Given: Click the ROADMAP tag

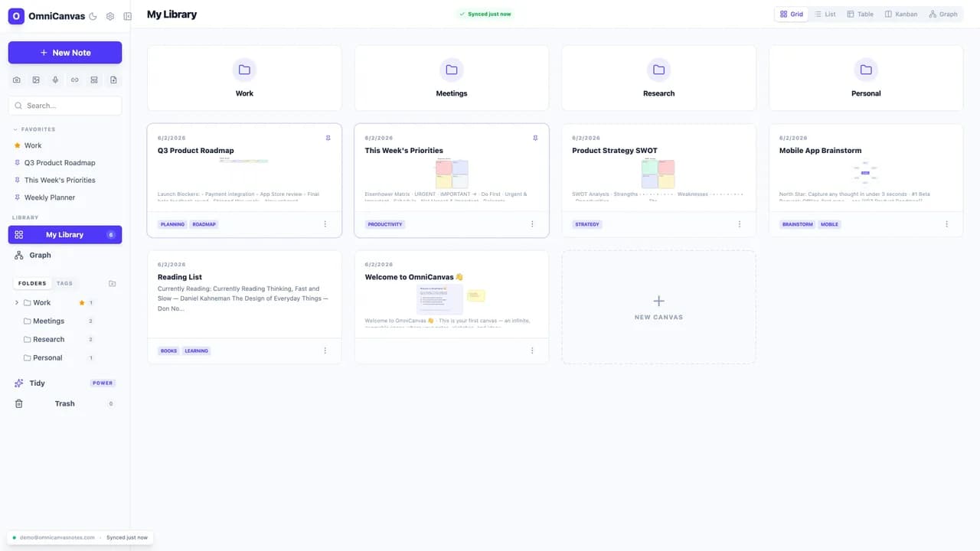Looking at the screenshot, I should tap(204, 224).
